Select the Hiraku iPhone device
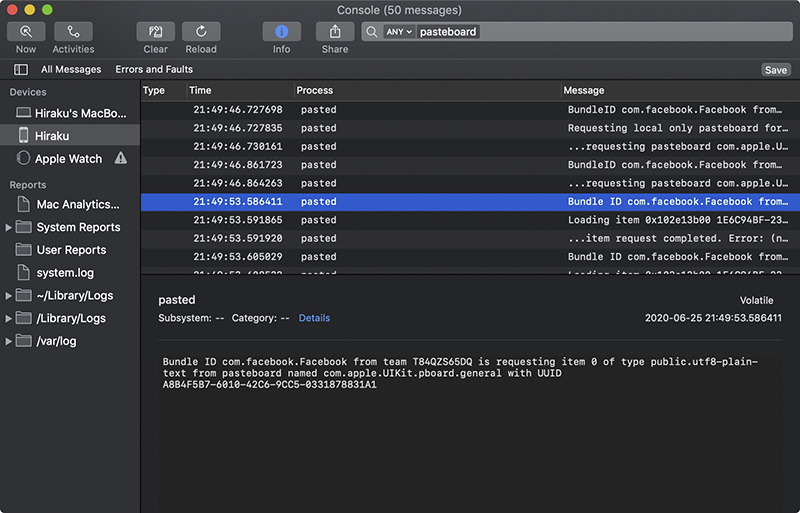This screenshot has width=800, height=513. [x=70, y=136]
